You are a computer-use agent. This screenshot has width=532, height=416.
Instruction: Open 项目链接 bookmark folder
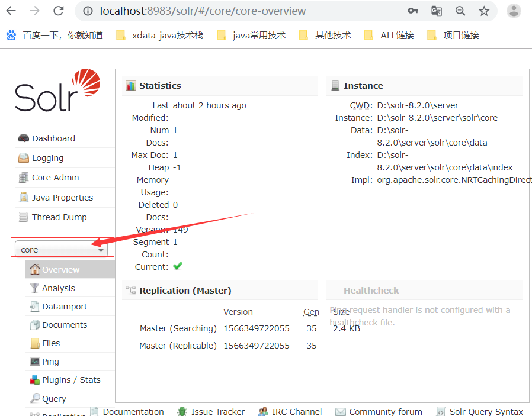[x=453, y=36]
